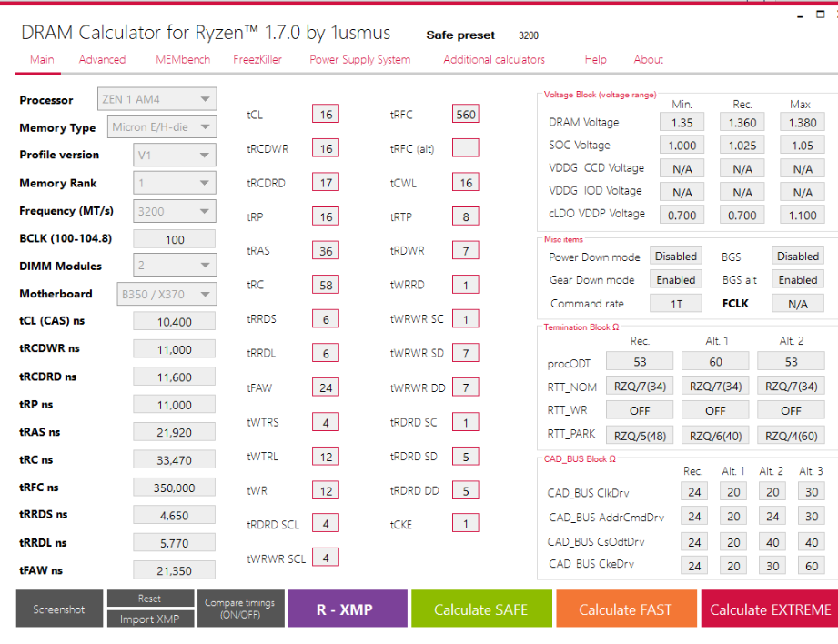Click the tRFC value 560
The image size is (838, 644).
point(466,115)
